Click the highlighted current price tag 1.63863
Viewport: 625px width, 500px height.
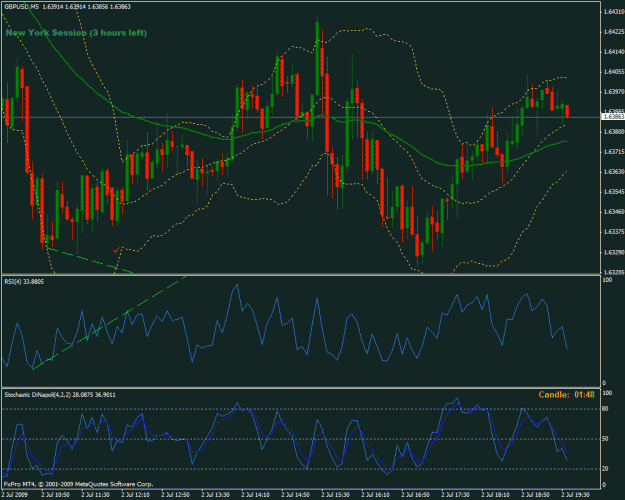point(613,117)
